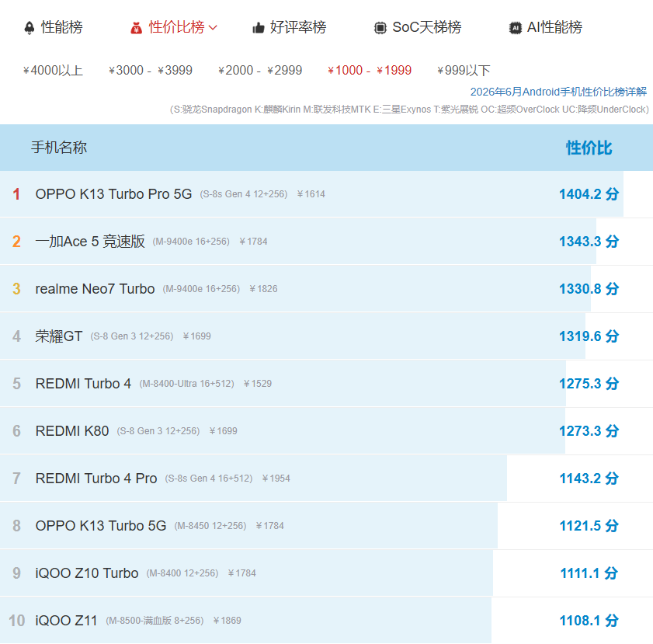Click the 性价比 column header

point(589,148)
